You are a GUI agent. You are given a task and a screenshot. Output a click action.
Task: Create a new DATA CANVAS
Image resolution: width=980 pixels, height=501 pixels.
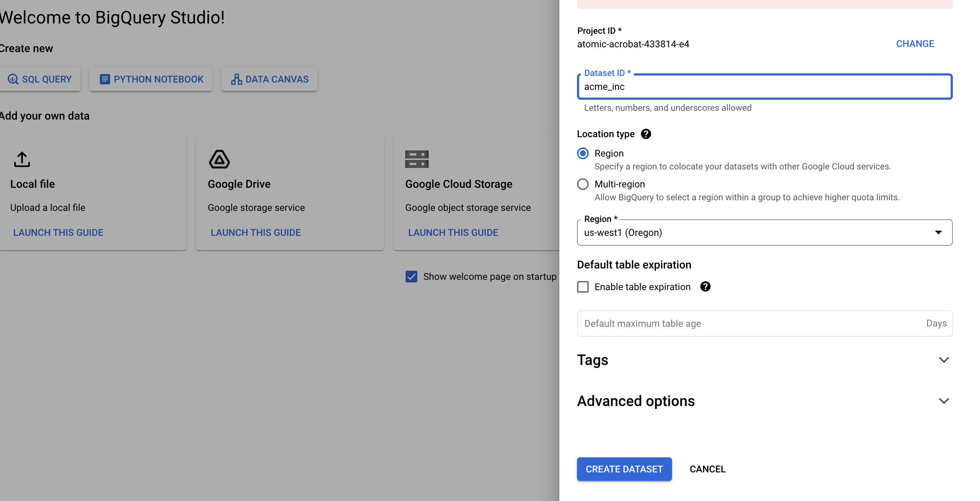coord(269,79)
